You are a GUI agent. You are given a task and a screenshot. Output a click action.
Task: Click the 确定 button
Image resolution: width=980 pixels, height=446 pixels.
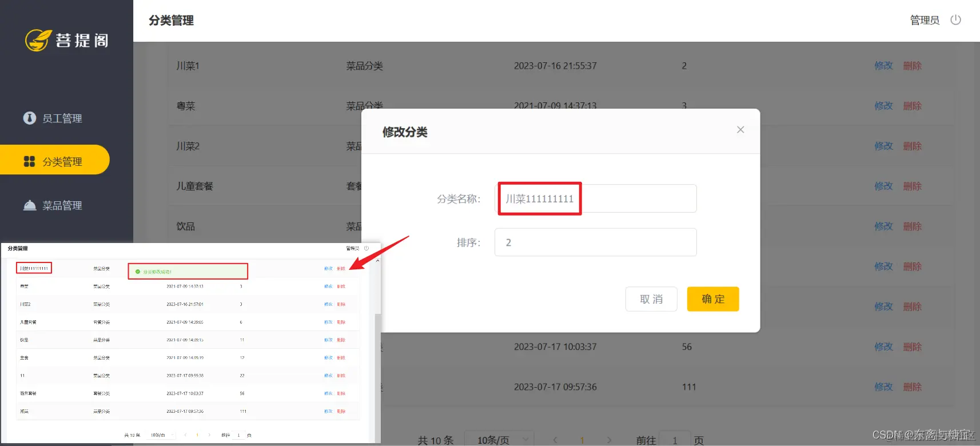[x=713, y=299]
